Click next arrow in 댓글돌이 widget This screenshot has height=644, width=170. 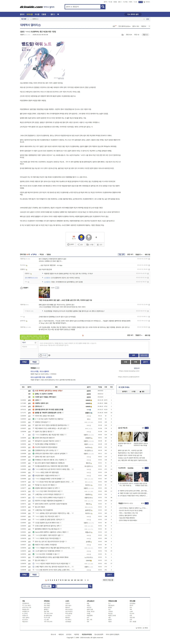pyautogui.click(x=58, y=288)
